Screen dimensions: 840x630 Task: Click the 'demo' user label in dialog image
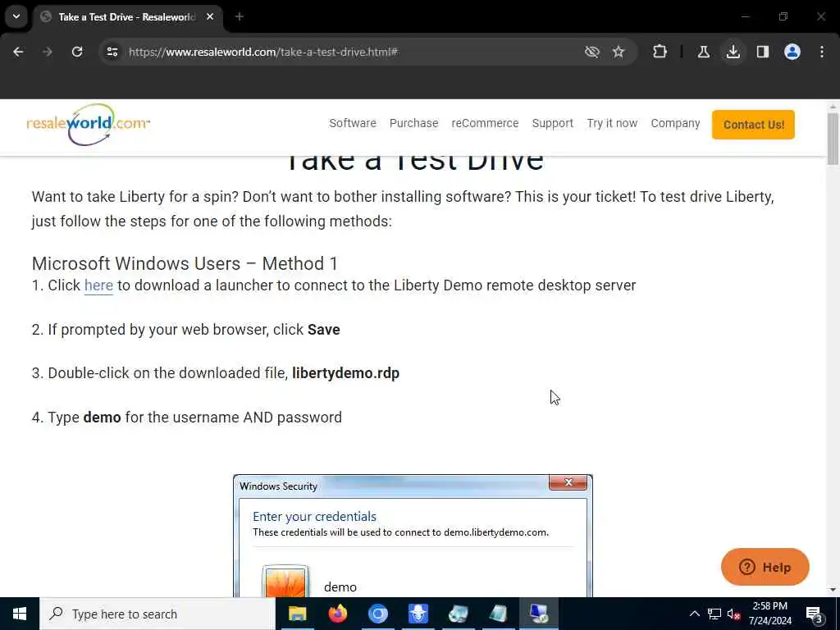click(340, 587)
